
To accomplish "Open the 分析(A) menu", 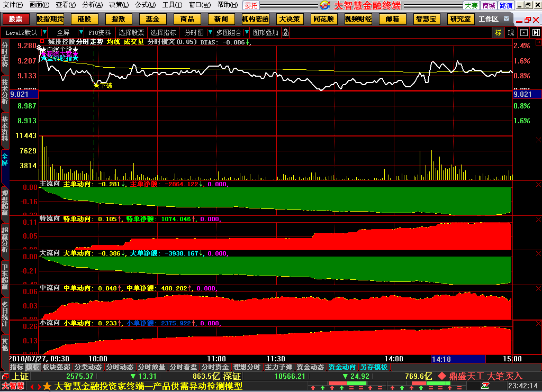I will click(x=92, y=5).
